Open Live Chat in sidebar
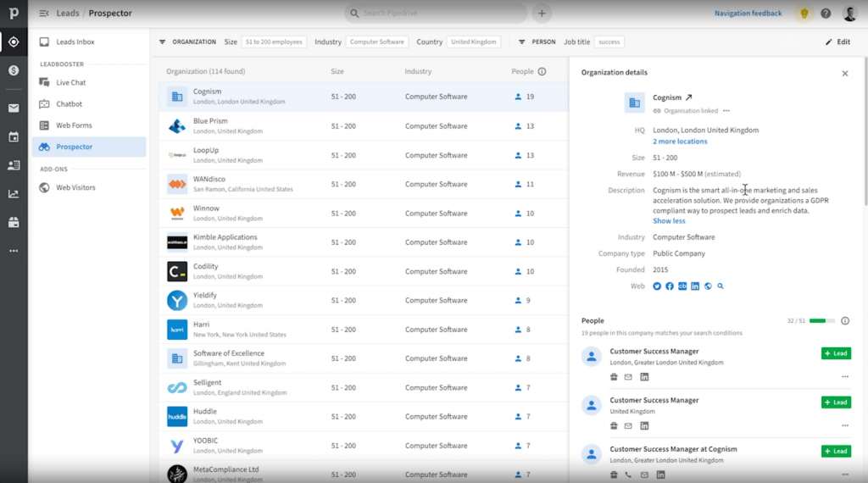 point(71,82)
